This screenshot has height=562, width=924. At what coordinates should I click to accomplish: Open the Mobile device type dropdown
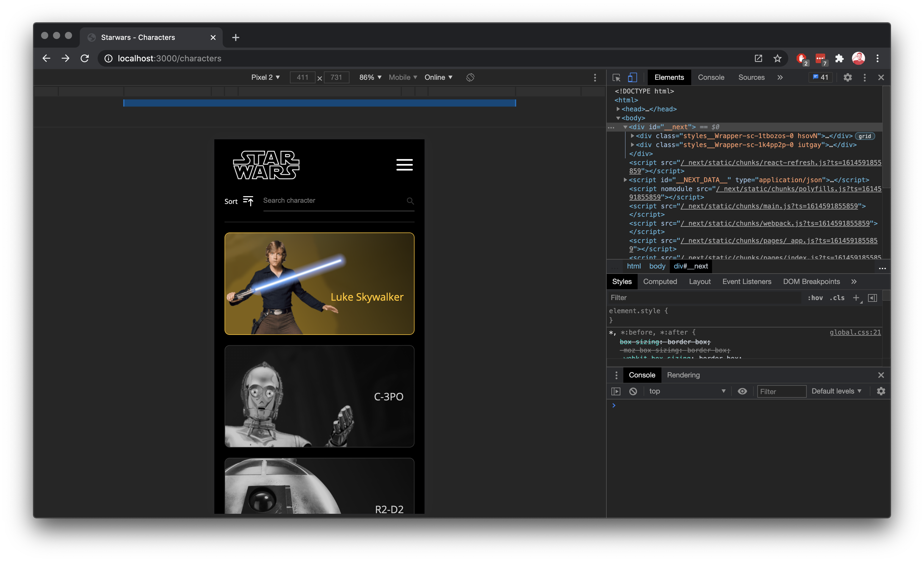pyautogui.click(x=403, y=77)
